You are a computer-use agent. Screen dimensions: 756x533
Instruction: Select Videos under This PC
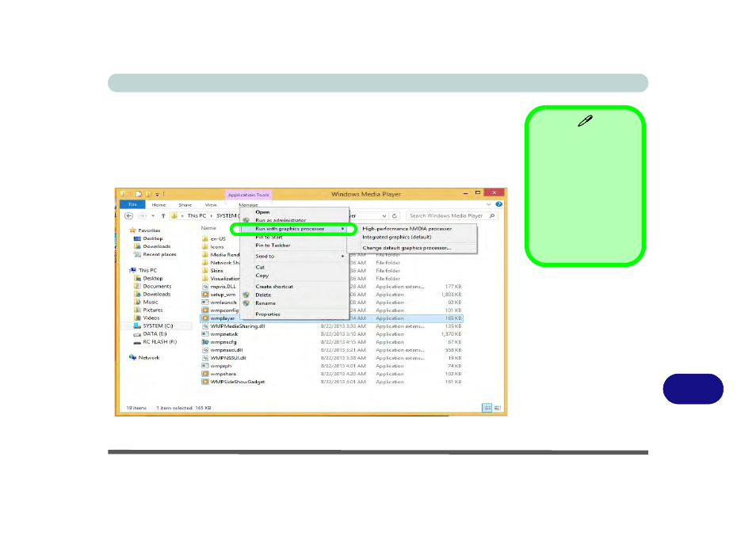click(151, 318)
